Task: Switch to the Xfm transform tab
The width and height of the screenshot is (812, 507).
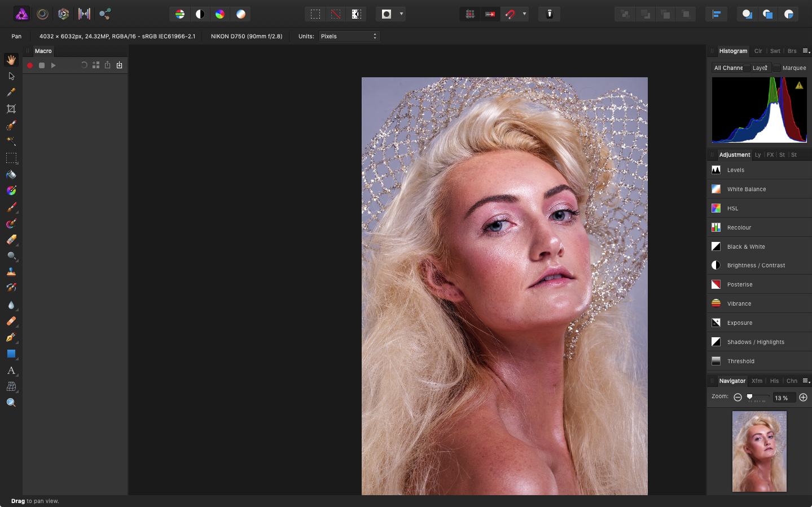Action: point(757,381)
